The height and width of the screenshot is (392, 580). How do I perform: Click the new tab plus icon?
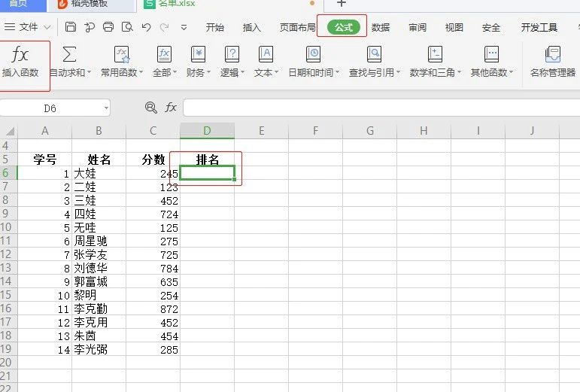[342, 3]
